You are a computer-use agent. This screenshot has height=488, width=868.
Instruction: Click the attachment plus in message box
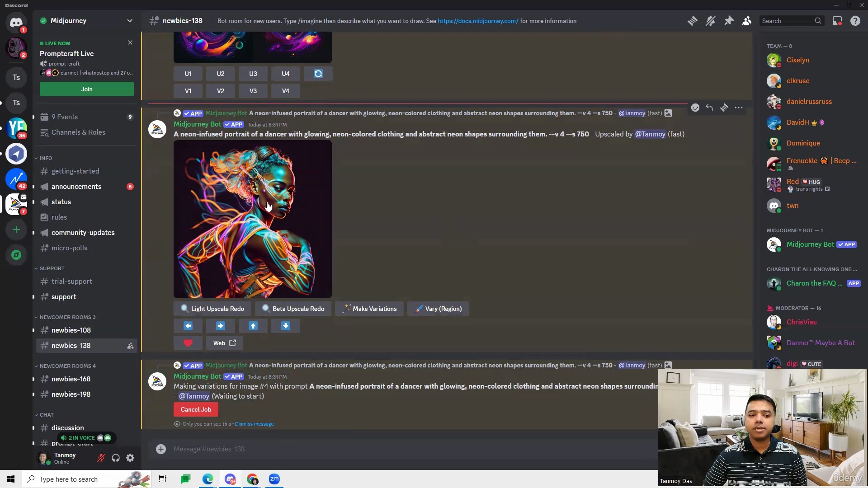click(161, 449)
